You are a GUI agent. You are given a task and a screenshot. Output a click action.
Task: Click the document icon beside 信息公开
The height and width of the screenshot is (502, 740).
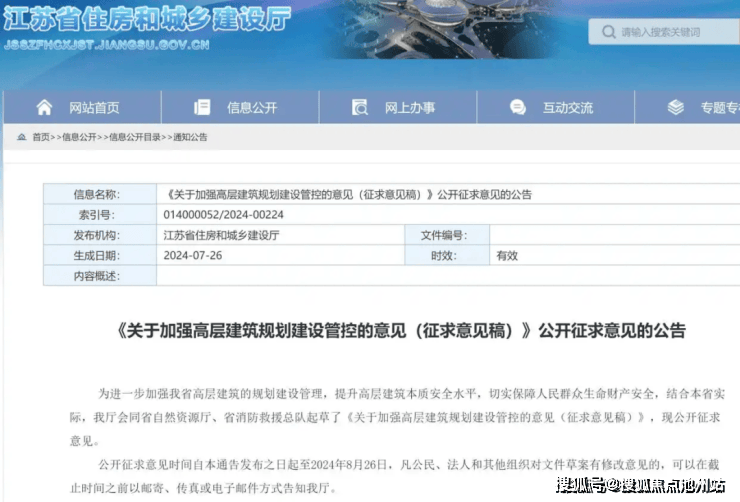[x=202, y=108]
